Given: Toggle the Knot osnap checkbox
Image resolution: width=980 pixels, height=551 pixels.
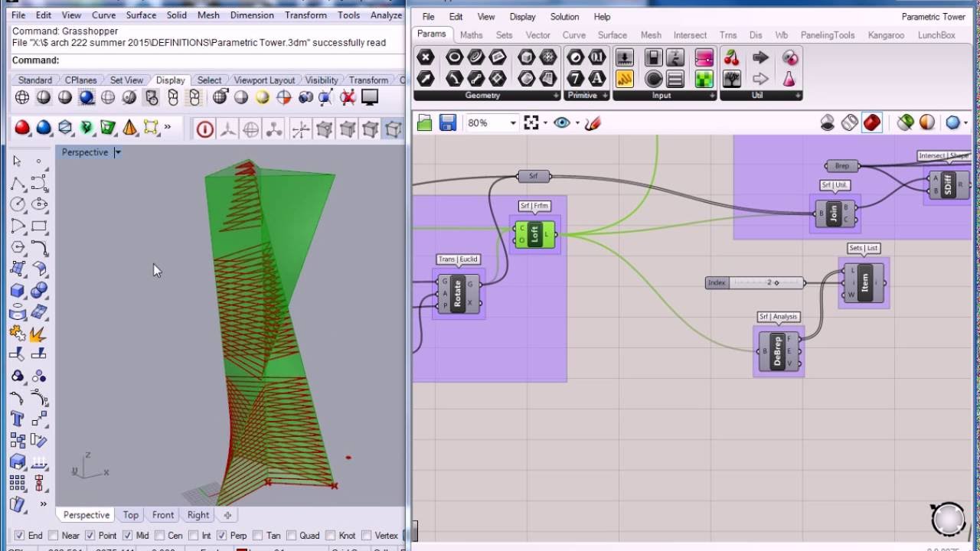Looking at the screenshot, I should [x=330, y=536].
